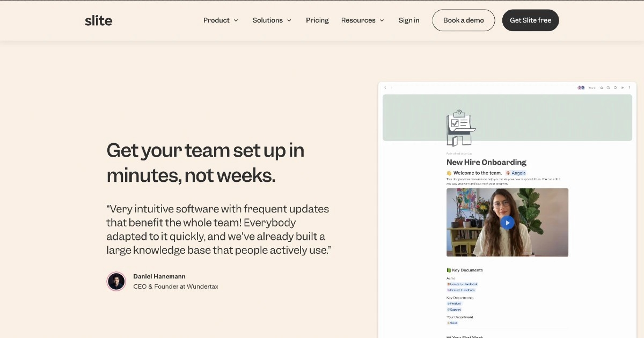Click Sign in
The image size is (644, 338).
tap(409, 20)
